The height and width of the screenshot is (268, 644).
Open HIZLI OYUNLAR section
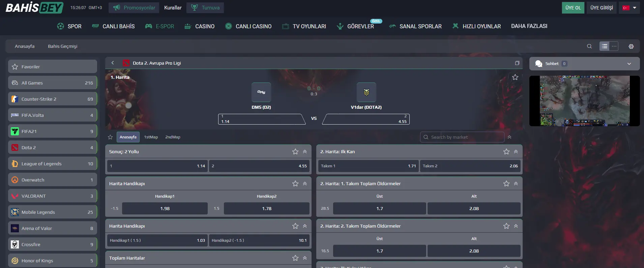click(x=476, y=26)
